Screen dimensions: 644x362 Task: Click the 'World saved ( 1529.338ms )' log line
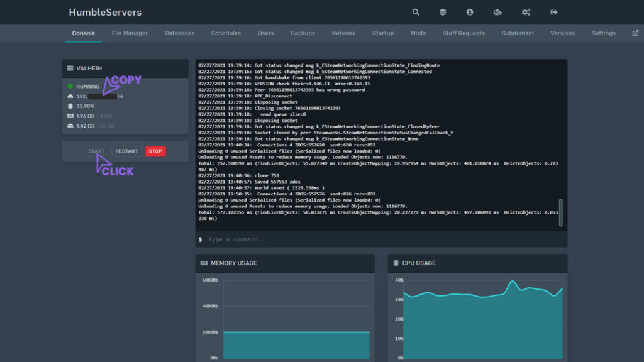[x=261, y=187]
